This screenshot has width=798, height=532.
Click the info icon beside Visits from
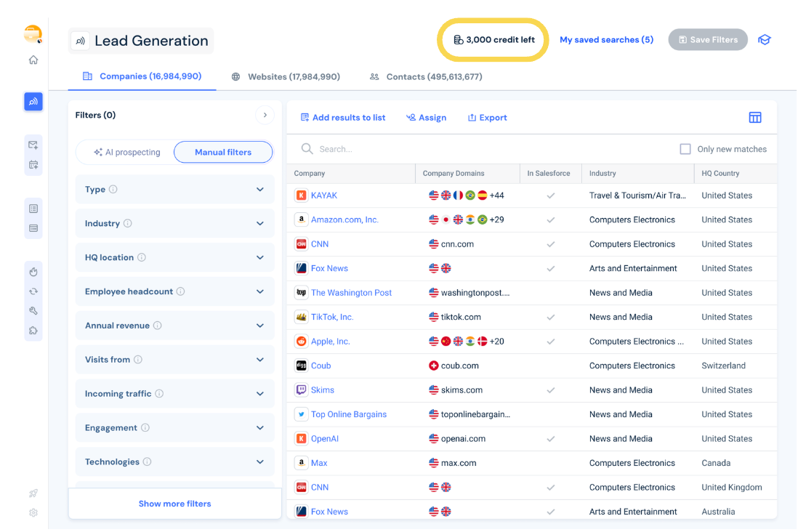(x=138, y=360)
